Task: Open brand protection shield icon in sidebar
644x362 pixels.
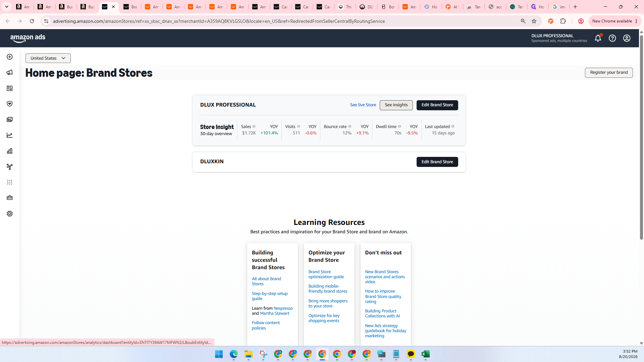Action: click(10, 104)
